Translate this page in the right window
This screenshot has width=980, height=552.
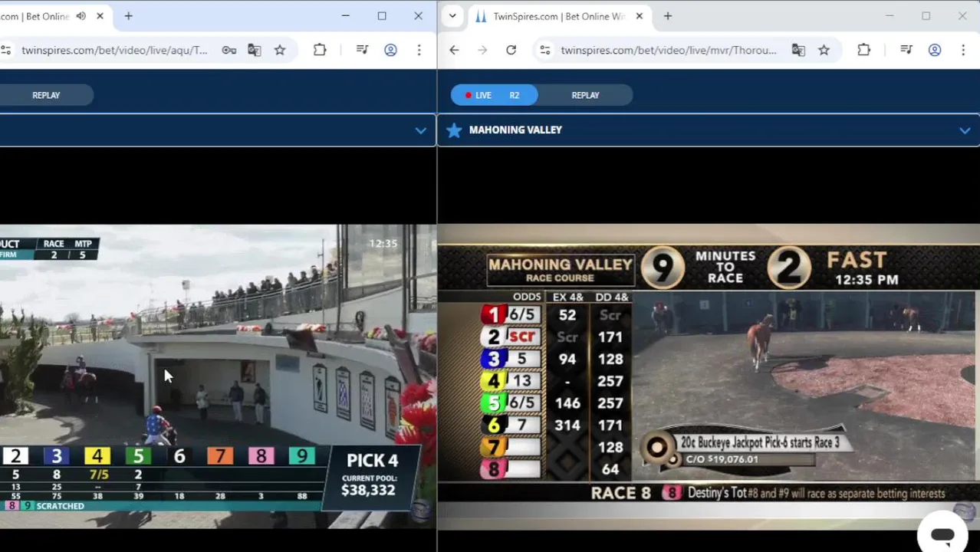coord(798,50)
